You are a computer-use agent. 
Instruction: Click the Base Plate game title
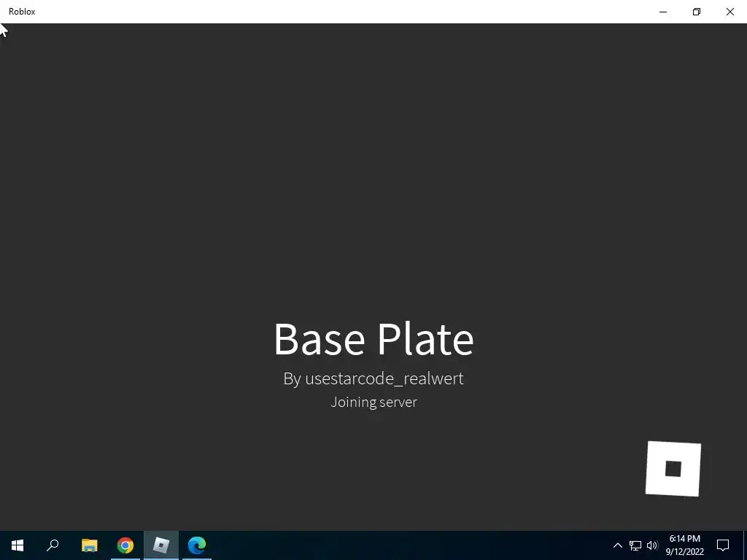click(373, 339)
